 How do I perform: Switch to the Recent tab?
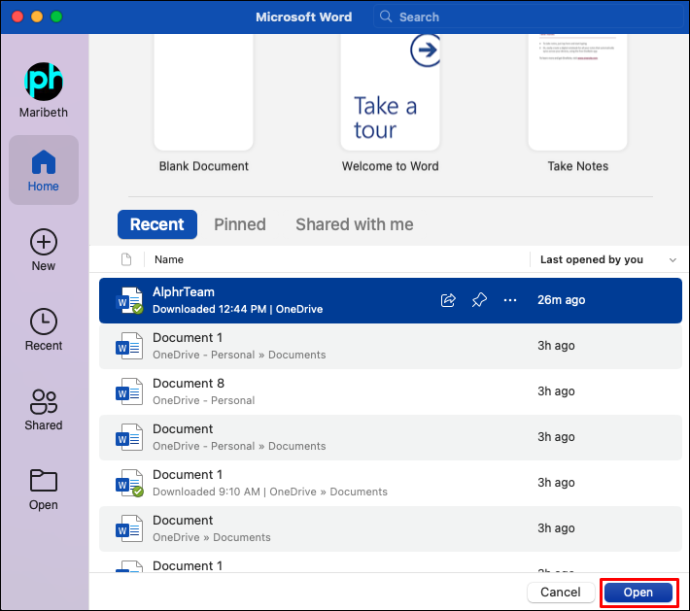click(157, 225)
